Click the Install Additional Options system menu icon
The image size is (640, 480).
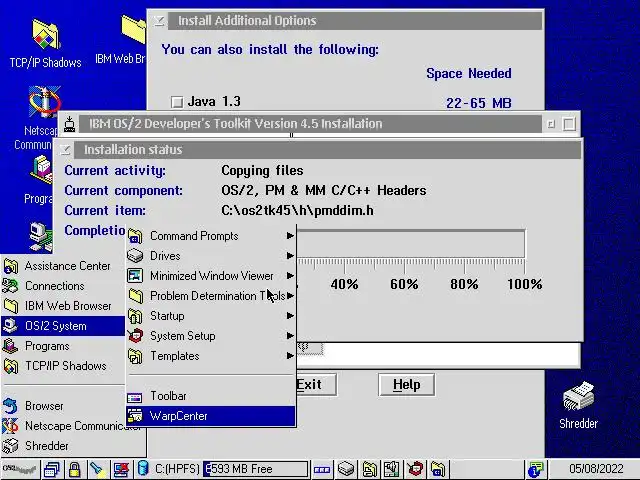coord(159,21)
